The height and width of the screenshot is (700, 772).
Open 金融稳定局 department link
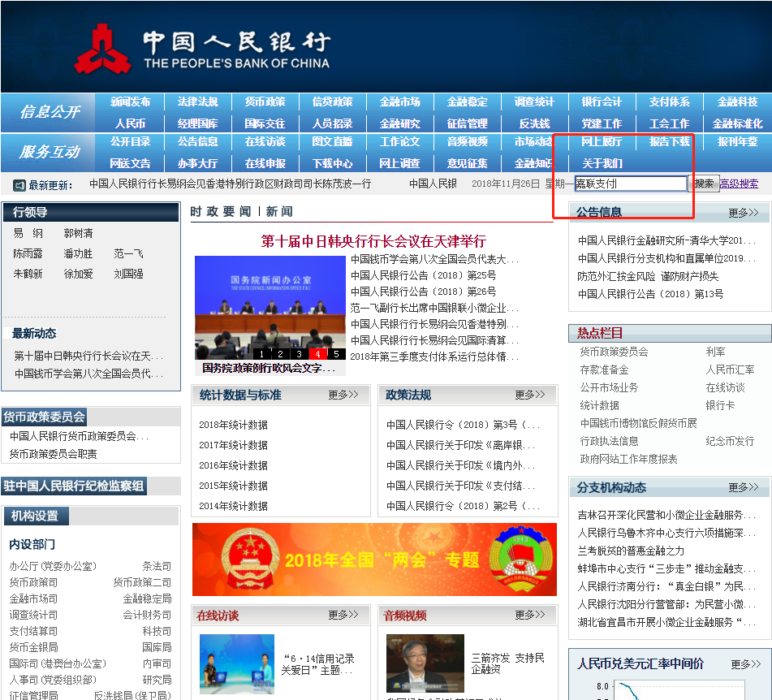click(x=147, y=598)
